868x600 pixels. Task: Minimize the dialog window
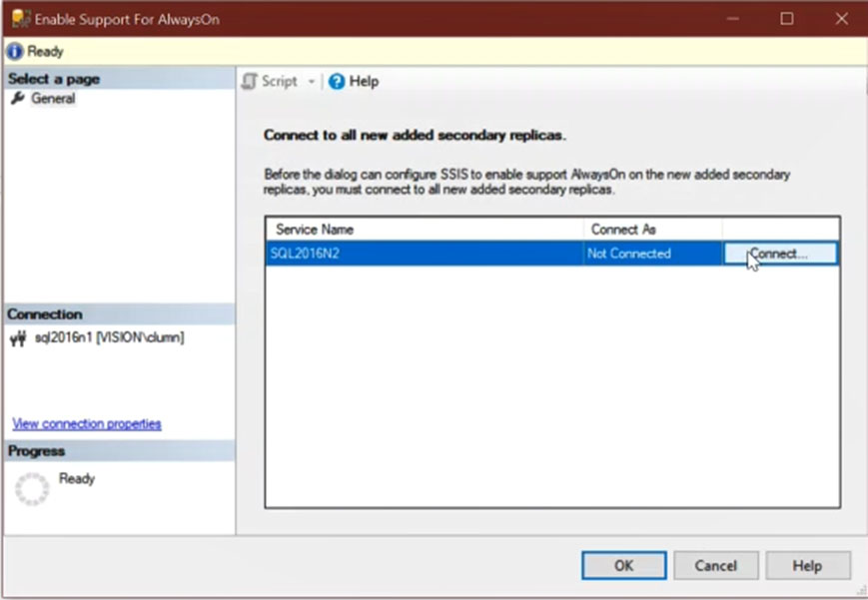pos(733,19)
